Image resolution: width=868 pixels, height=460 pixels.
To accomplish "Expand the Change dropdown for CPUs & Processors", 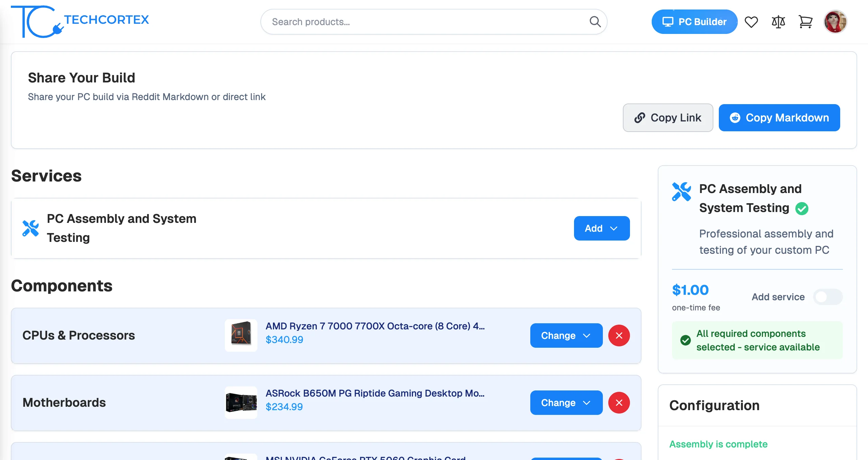I will pos(566,336).
